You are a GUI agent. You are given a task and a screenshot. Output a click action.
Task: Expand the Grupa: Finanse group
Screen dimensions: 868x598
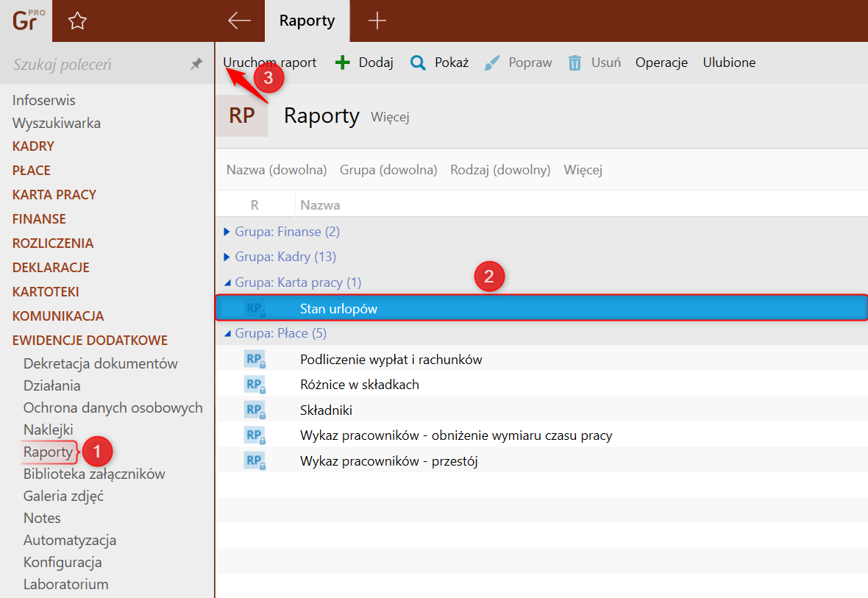coord(227,232)
